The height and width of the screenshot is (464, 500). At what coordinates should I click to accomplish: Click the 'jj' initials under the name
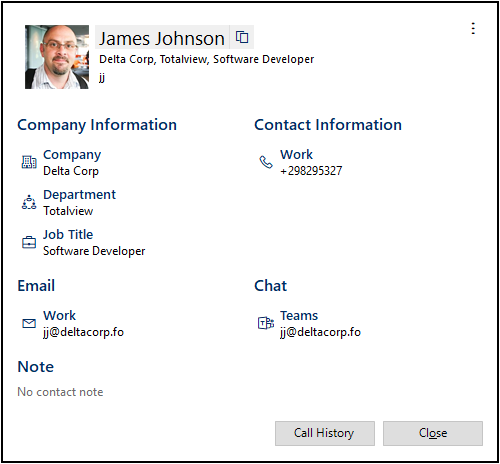pyautogui.click(x=102, y=77)
